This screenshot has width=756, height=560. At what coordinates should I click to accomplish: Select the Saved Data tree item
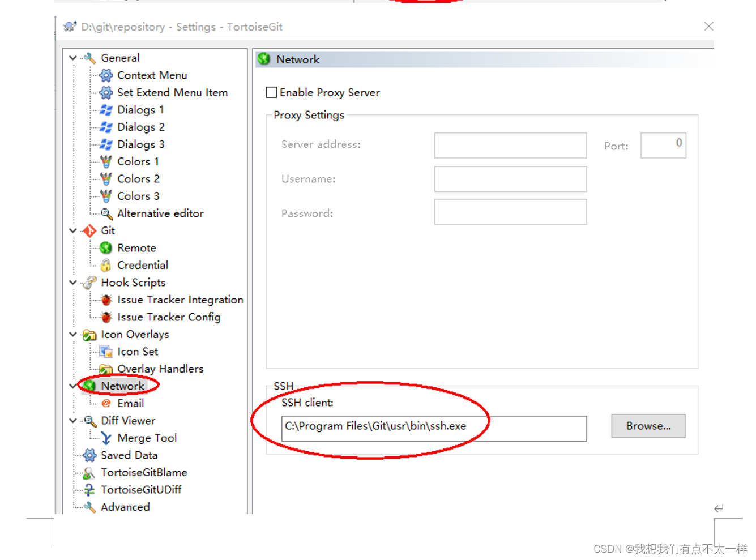(129, 455)
